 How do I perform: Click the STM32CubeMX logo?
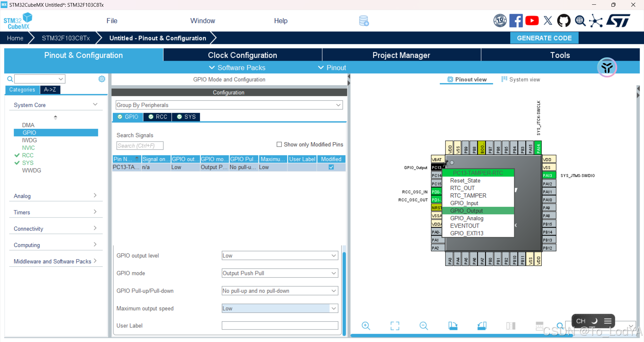(x=18, y=21)
